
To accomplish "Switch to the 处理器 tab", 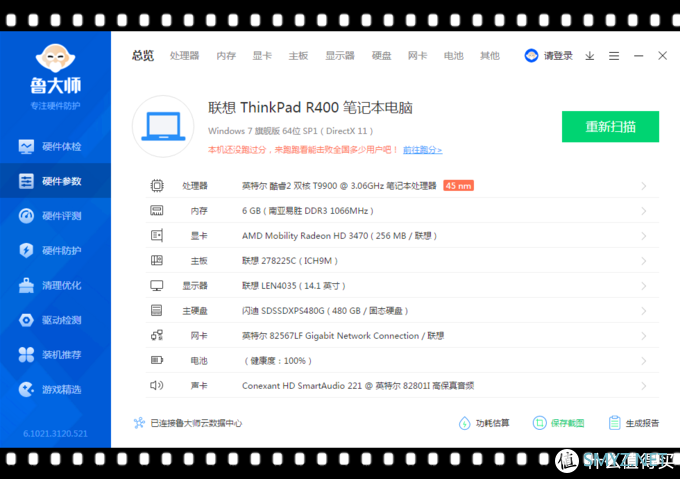I will [184, 55].
